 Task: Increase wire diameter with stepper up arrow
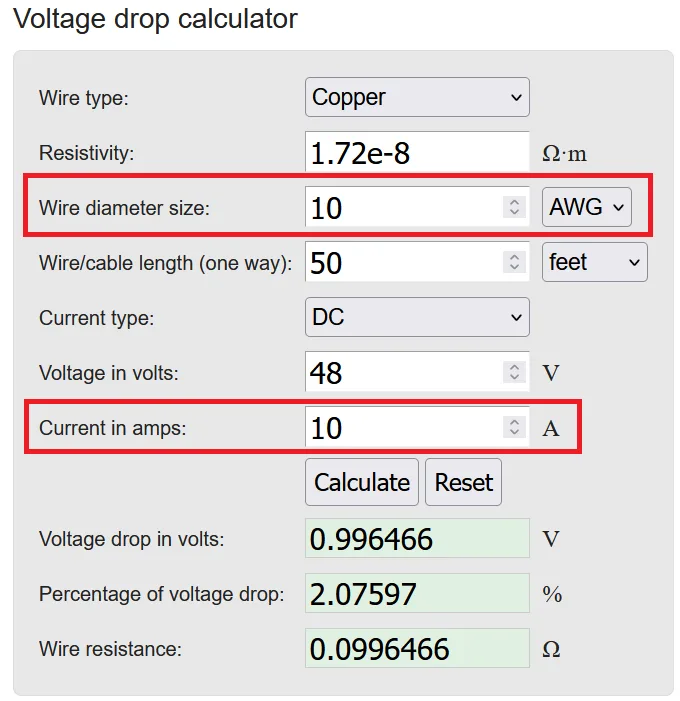pos(514,201)
